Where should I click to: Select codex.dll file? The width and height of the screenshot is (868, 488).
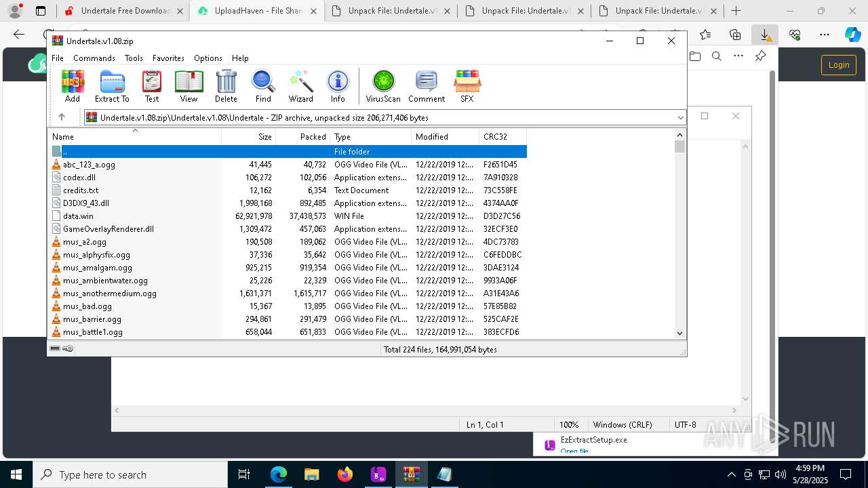pyautogui.click(x=288, y=177)
